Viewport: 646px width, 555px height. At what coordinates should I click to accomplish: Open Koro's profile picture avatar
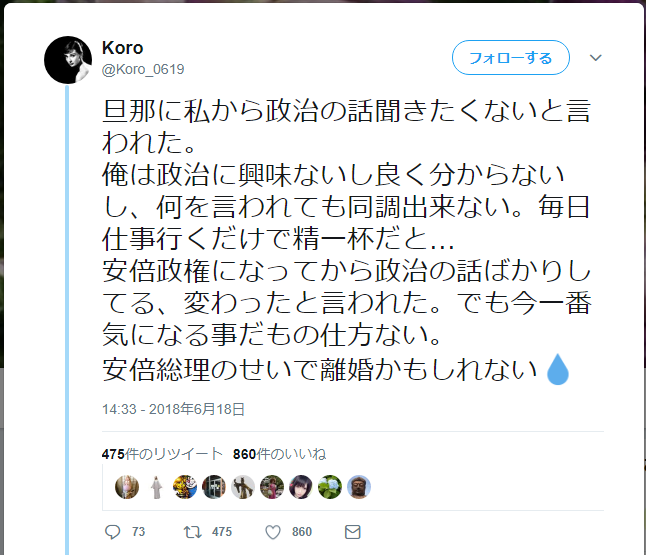point(68,60)
